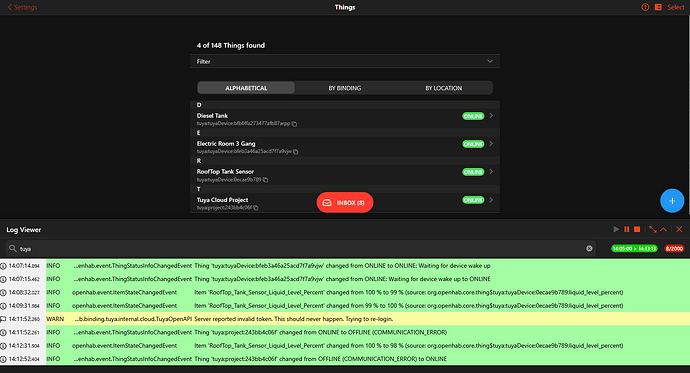Open RoofTop Tank Sensor details chevron
Image resolution: width=690 pixels, height=373 pixels.
coord(491,172)
